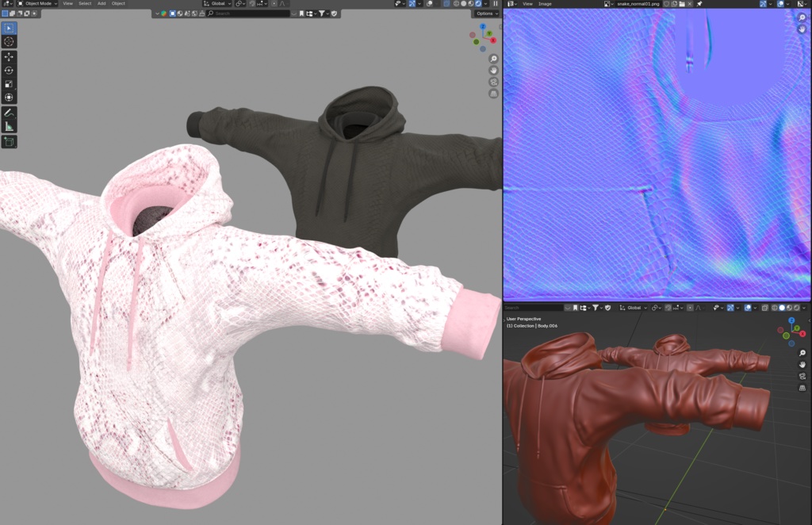Viewport: 812px width, 525px height.
Task: Toggle camera view in lower-right viewport
Action: (x=802, y=377)
